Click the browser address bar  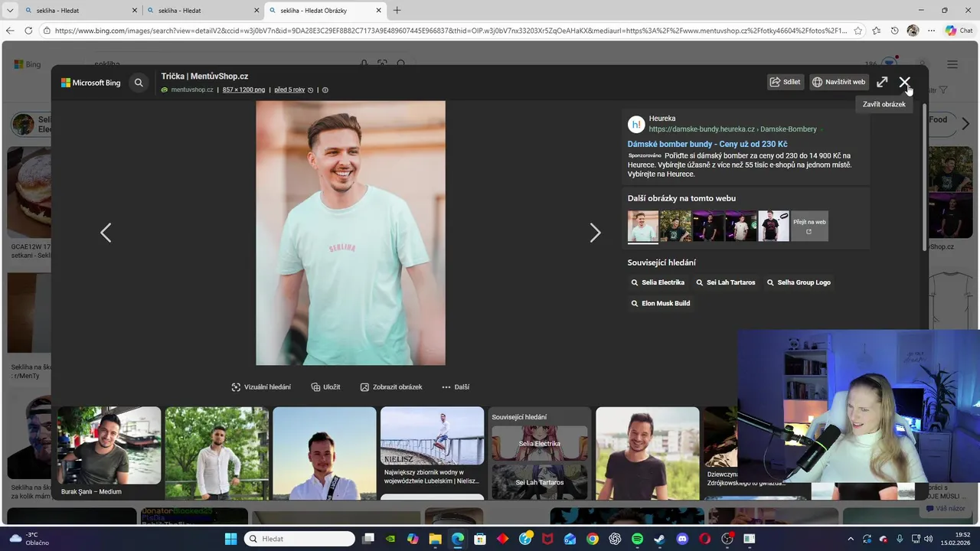pyautogui.click(x=452, y=31)
